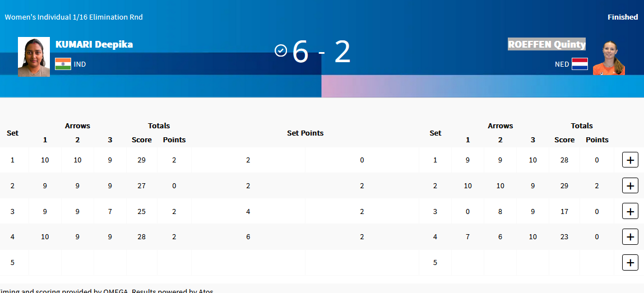Viewport: 644px width, 293px height.
Task: Open Deepika Kumari's athlete photo
Action: pyautogui.click(x=34, y=57)
